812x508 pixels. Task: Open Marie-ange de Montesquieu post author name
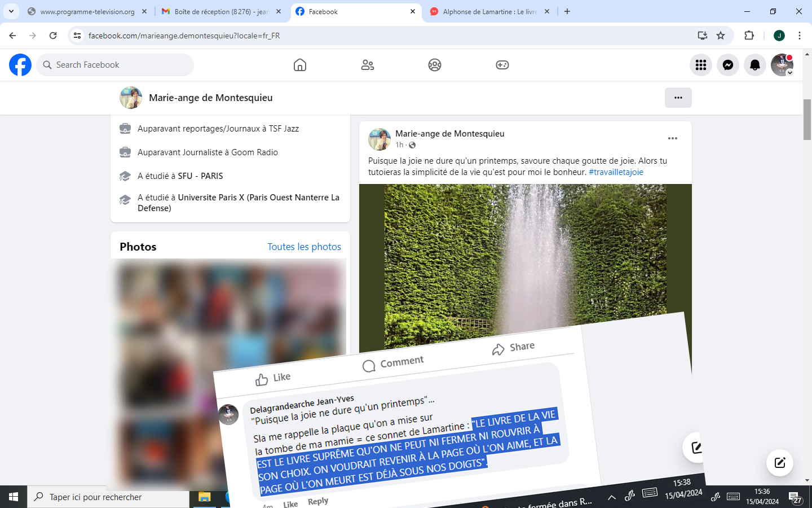pyautogui.click(x=450, y=134)
